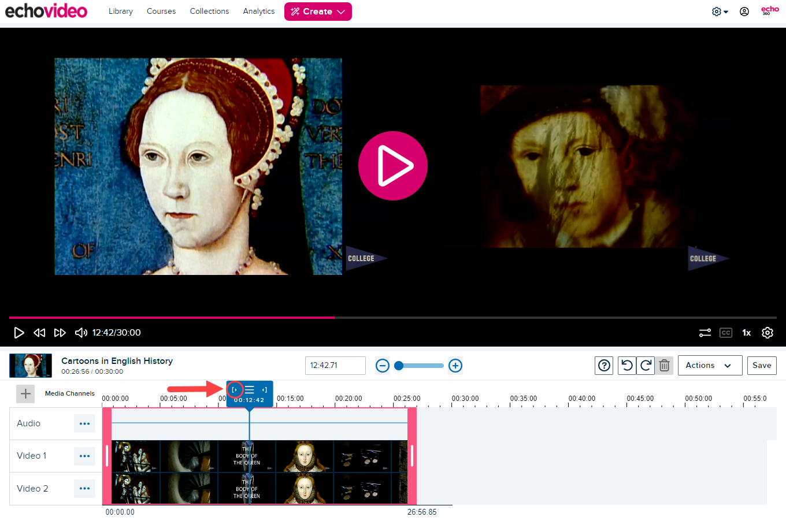Open Video 2 channel options menu

click(x=84, y=489)
